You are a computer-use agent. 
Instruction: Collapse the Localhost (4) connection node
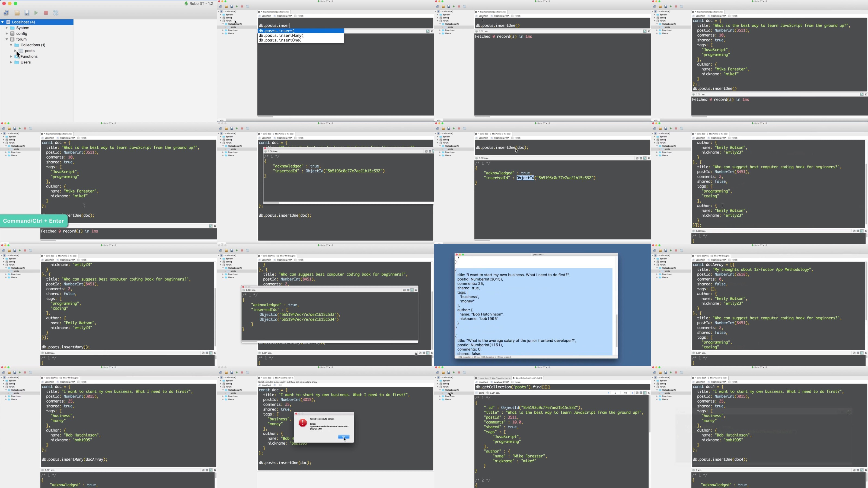(2, 22)
